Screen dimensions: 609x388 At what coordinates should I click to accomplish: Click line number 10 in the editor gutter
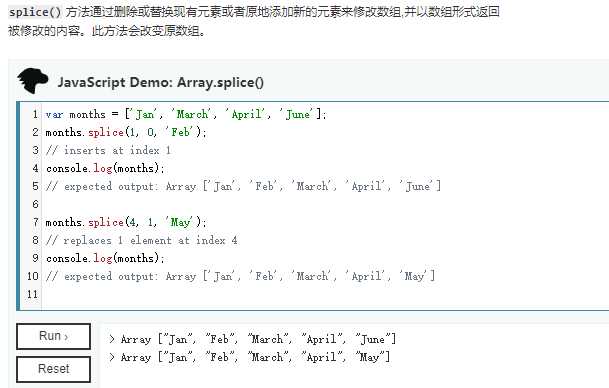click(x=33, y=276)
